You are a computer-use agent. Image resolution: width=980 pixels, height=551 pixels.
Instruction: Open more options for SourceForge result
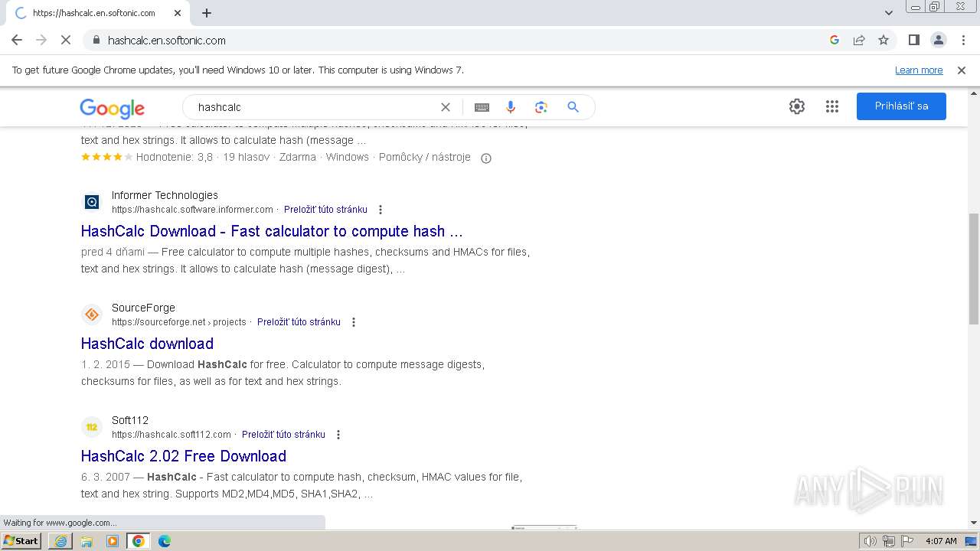click(354, 322)
